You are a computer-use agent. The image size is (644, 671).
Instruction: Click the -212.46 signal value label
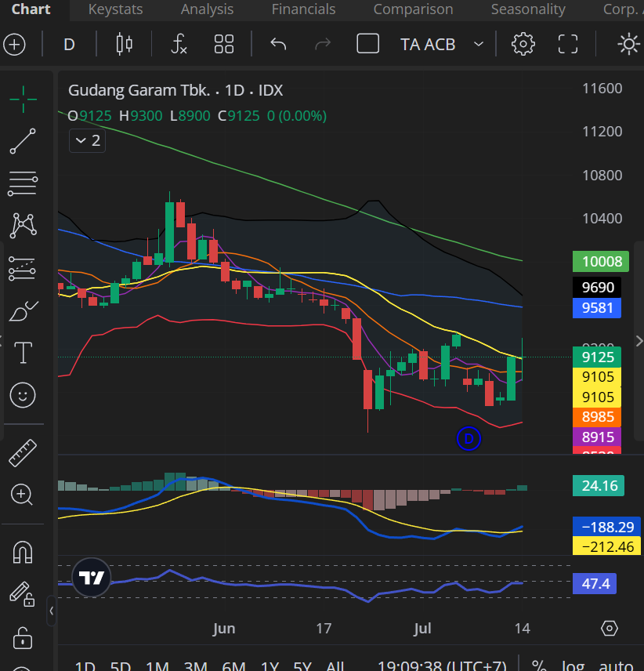[607, 546]
